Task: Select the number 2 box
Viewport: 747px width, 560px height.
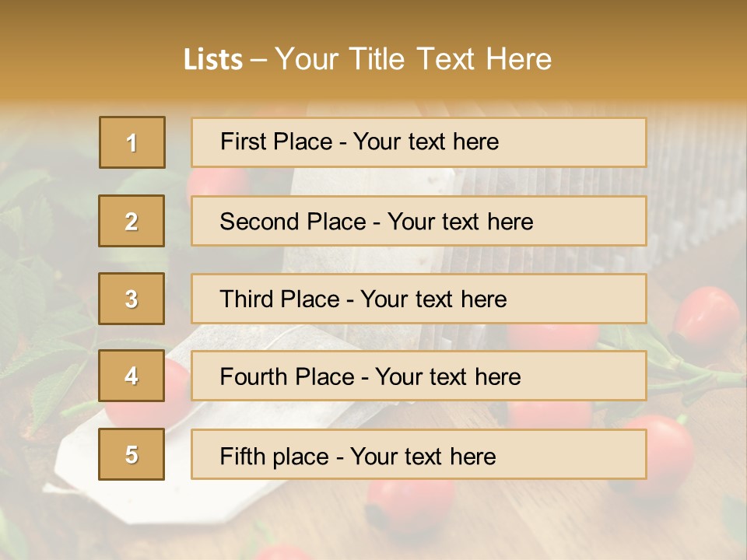Action: [132, 222]
